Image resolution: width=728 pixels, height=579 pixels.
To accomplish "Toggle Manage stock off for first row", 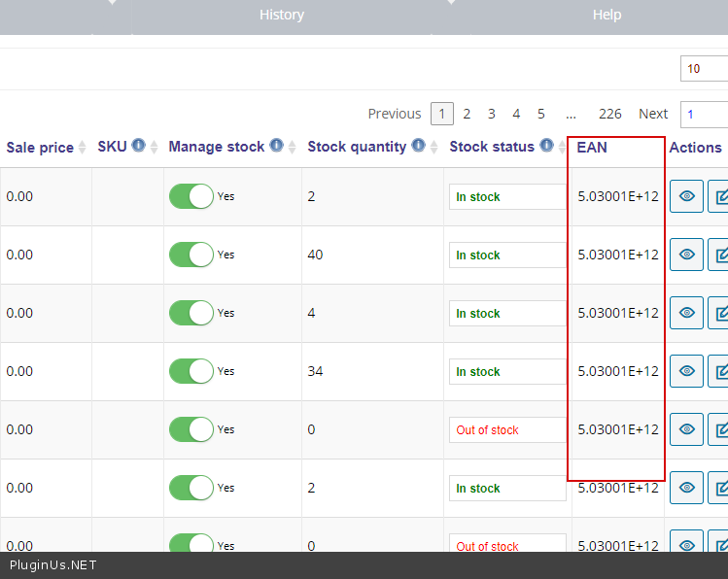I will coord(191,196).
